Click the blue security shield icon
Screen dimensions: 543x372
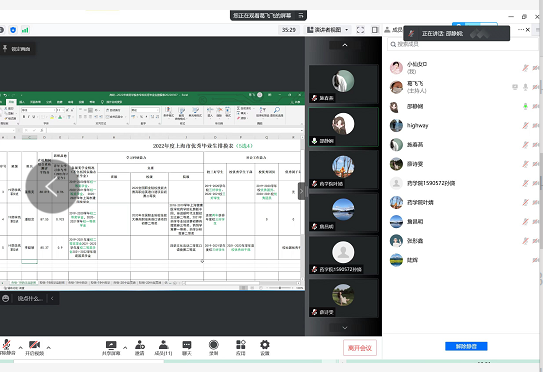pos(13,30)
